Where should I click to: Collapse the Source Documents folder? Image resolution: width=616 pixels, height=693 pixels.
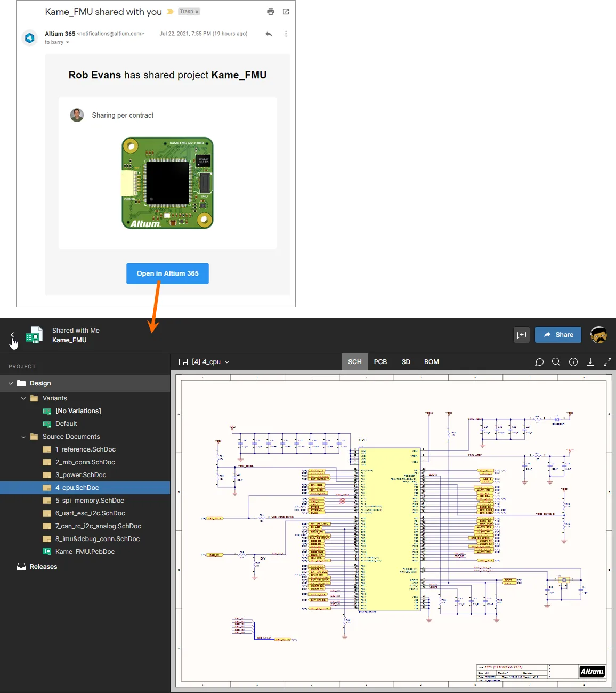tap(23, 437)
